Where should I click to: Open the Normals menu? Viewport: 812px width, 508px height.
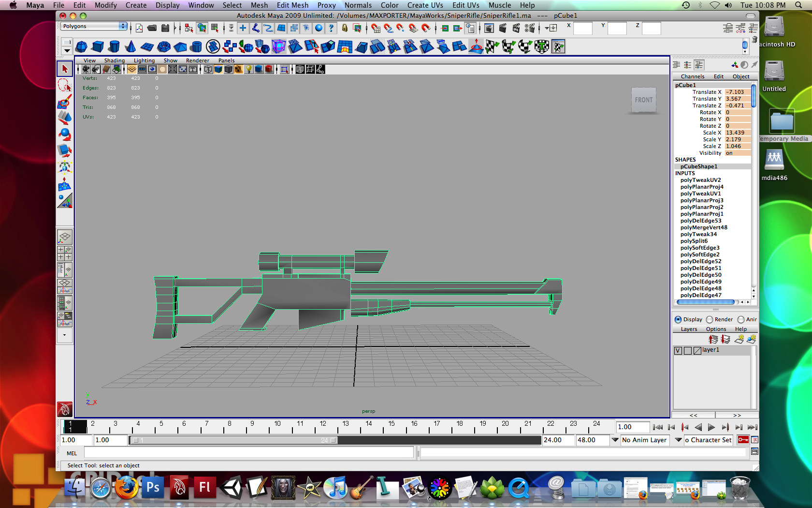tap(358, 5)
